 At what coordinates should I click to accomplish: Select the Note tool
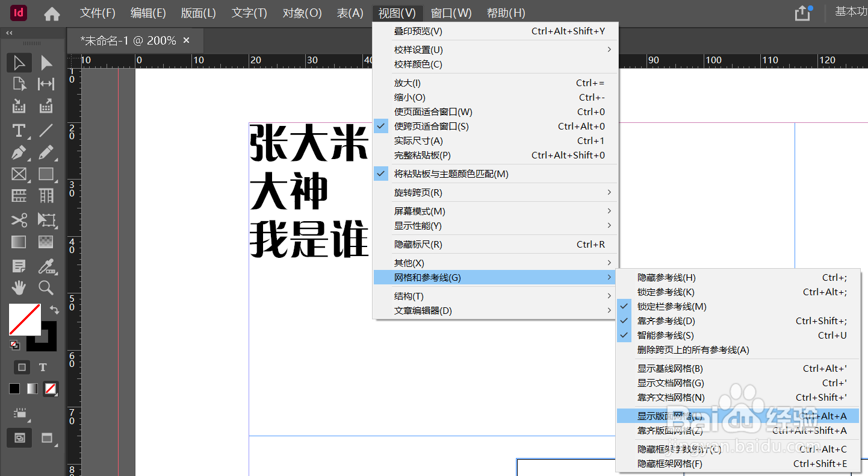[x=19, y=266]
